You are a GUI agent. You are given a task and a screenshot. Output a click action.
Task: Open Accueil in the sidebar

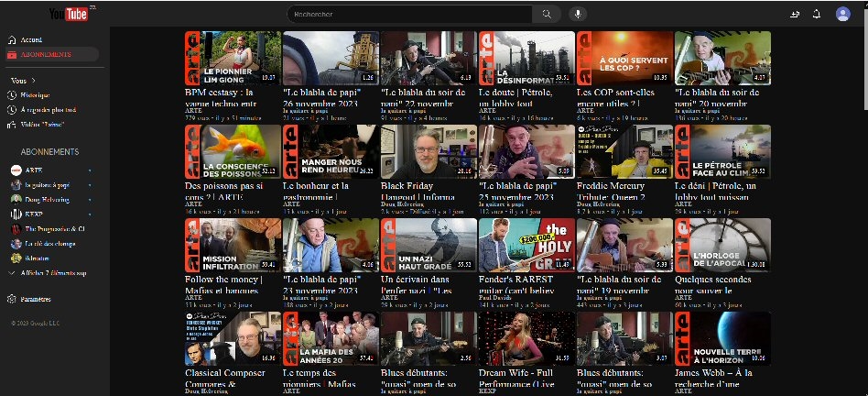click(x=31, y=40)
